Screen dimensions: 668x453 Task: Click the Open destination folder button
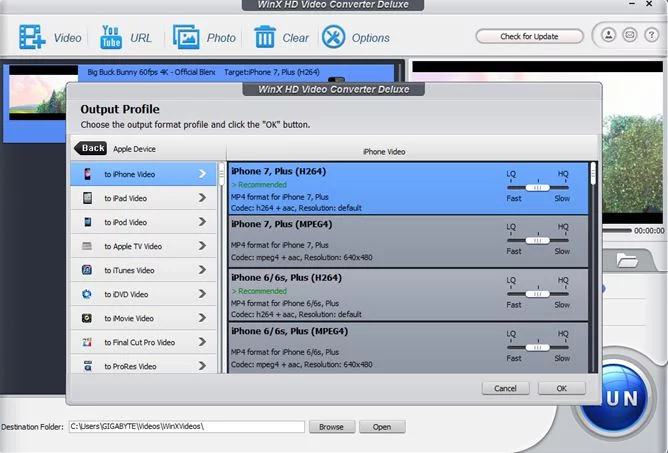point(382,427)
